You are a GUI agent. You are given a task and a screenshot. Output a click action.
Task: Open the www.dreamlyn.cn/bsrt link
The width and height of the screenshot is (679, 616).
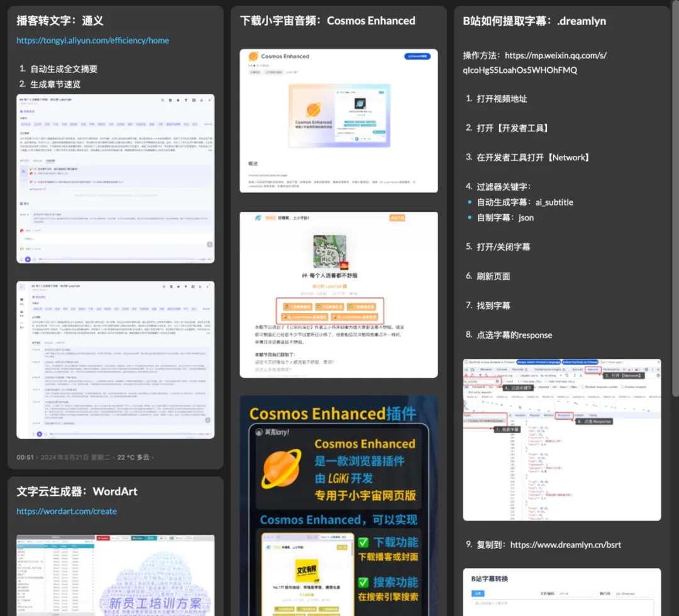(566, 544)
